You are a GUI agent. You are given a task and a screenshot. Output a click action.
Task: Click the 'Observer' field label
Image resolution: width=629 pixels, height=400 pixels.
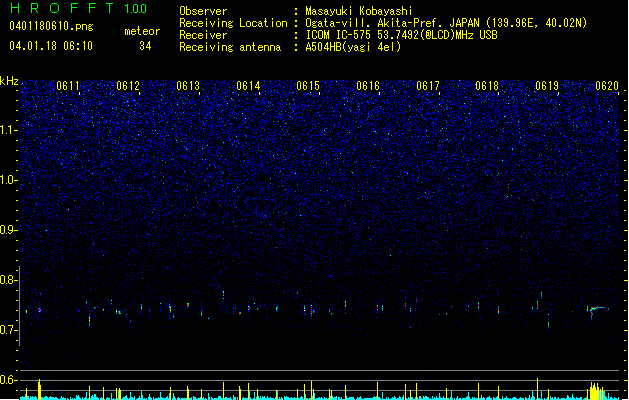point(203,11)
